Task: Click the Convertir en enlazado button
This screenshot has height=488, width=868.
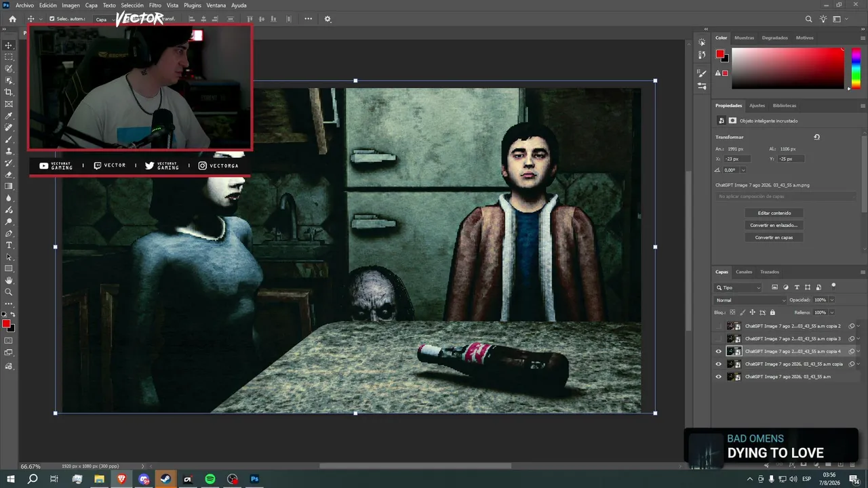Action: pos(774,225)
